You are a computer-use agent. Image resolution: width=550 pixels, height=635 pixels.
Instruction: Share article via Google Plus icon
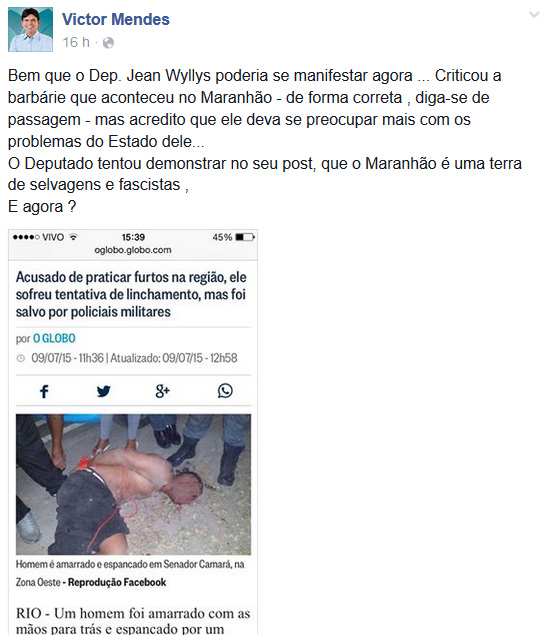pyautogui.click(x=162, y=391)
